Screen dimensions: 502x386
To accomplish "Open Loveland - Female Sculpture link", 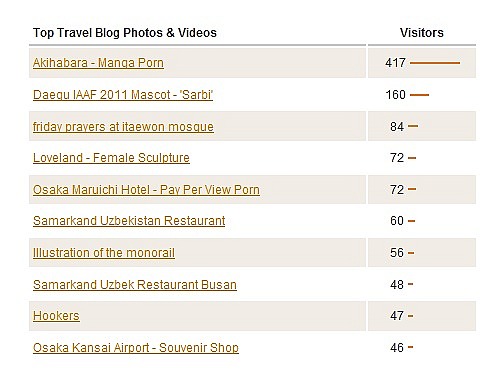I will click(x=111, y=158).
